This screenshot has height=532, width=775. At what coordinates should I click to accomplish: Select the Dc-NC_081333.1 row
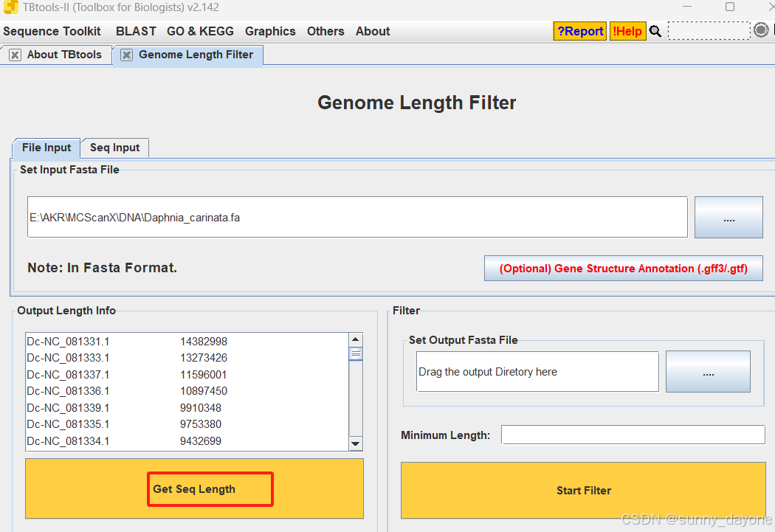187,358
